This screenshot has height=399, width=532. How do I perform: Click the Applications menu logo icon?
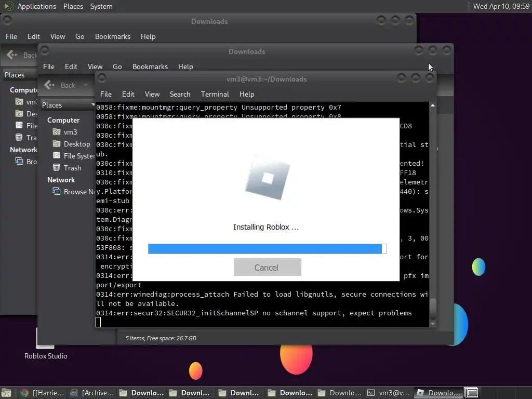click(x=9, y=6)
